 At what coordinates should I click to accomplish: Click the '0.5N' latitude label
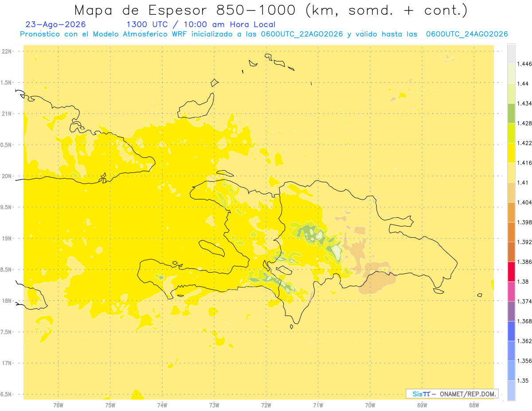click(x=7, y=145)
